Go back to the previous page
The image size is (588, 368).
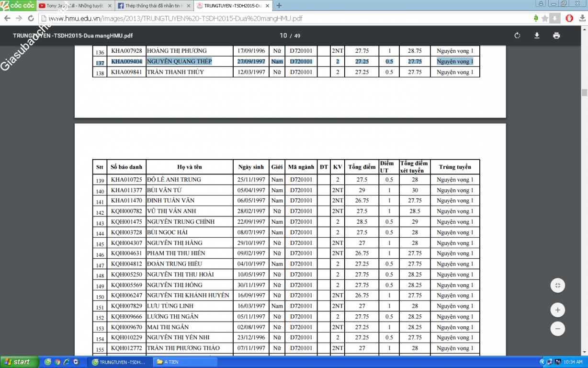[7, 19]
